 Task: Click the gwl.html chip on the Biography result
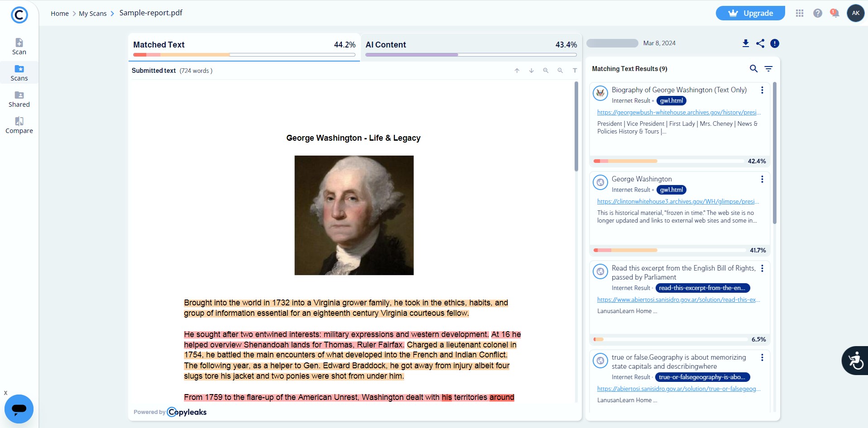pos(671,101)
